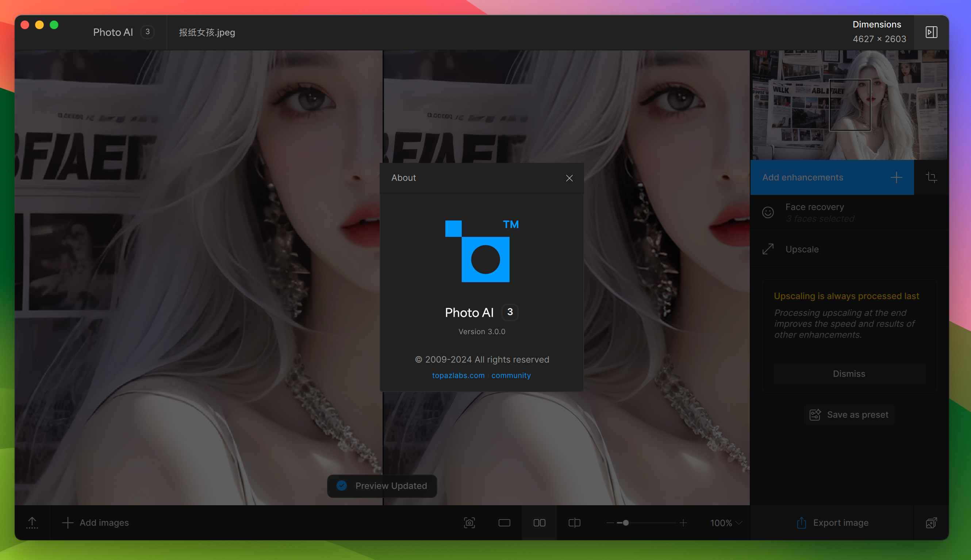Click the batch export images icon
The height and width of the screenshot is (560, 971).
[931, 523]
